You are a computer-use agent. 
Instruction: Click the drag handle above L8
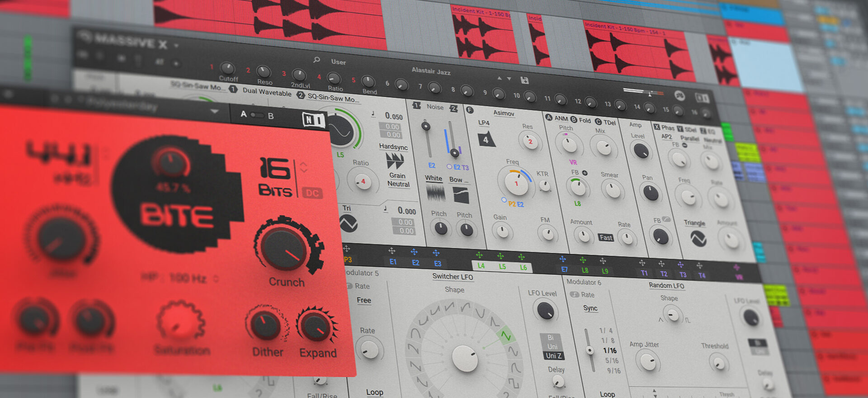(583, 260)
